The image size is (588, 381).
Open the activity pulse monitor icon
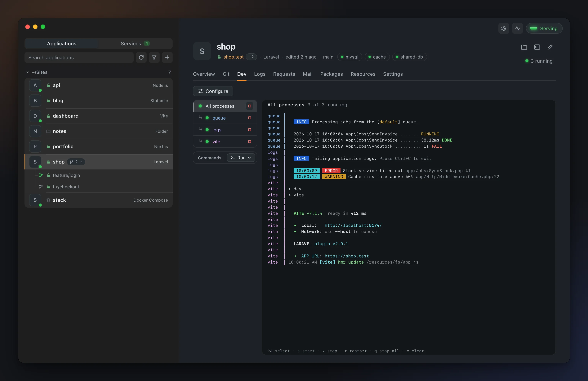tap(517, 28)
